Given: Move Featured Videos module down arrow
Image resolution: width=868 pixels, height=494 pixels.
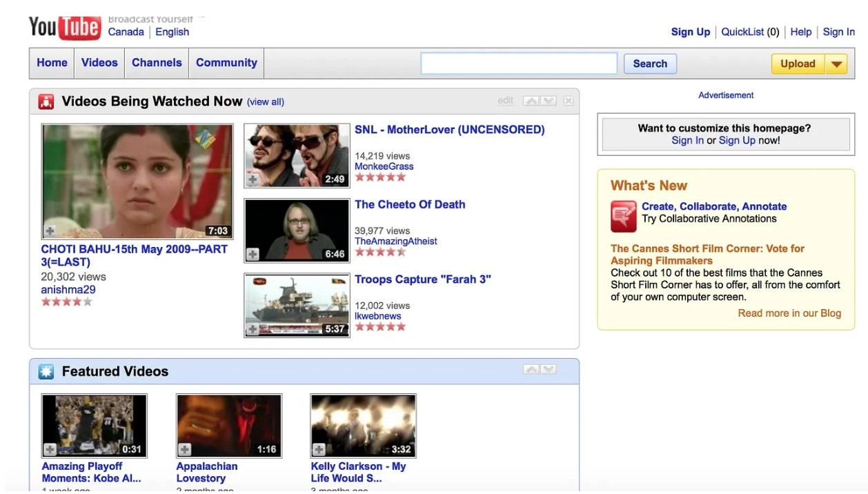Looking at the screenshot, I should point(548,370).
